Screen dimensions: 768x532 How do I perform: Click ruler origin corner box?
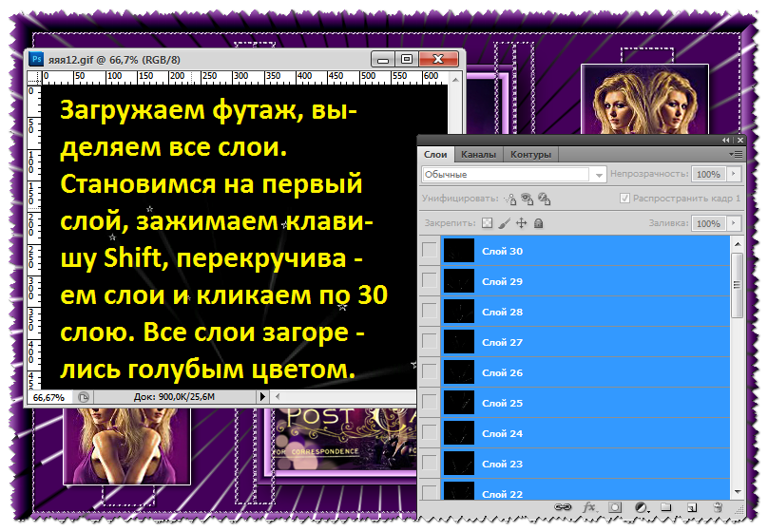coord(34,78)
